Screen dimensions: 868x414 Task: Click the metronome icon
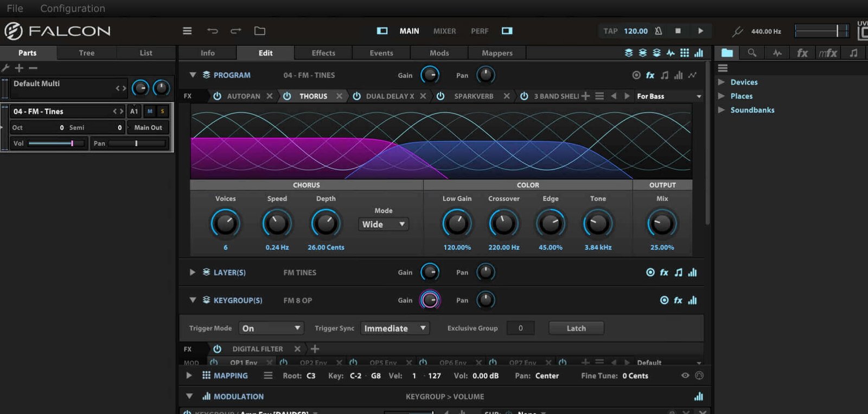(x=658, y=31)
